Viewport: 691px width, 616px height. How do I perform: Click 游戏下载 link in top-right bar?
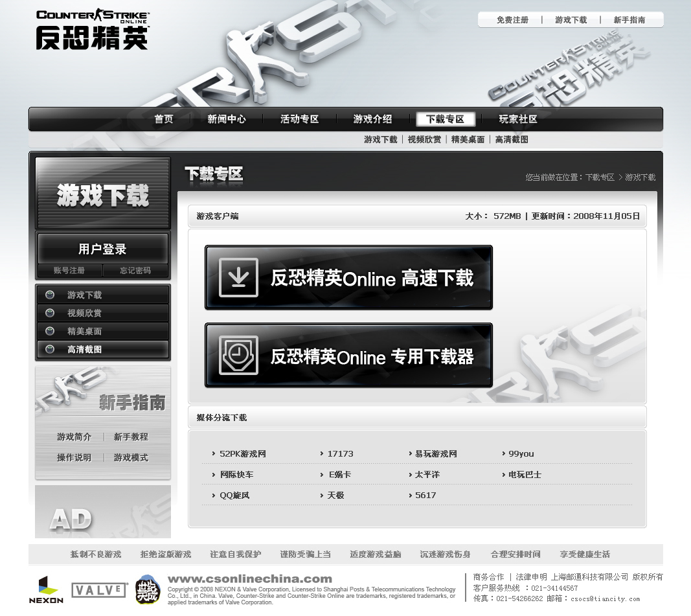[571, 20]
